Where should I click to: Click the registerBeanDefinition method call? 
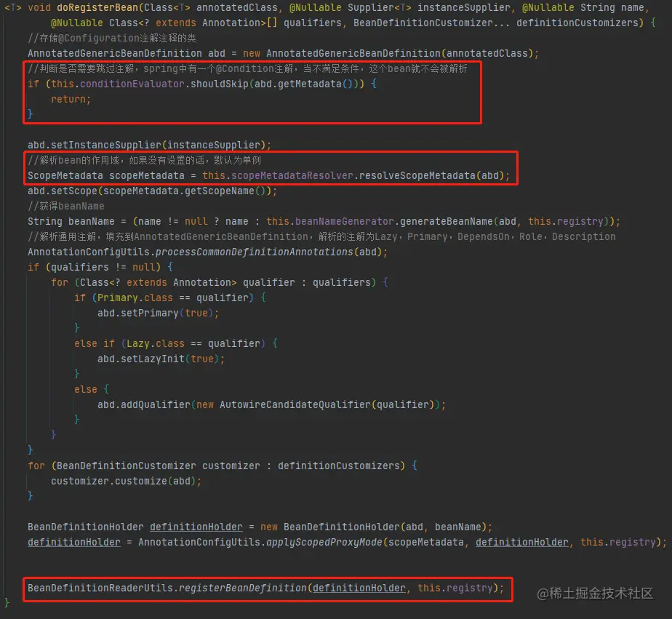(243, 588)
